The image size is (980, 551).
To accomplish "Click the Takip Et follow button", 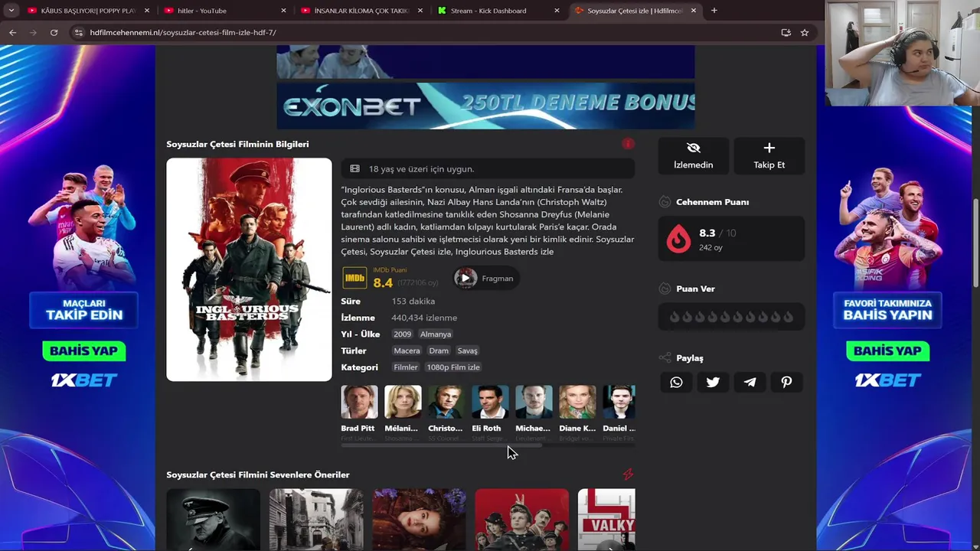I will pos(769,155).
